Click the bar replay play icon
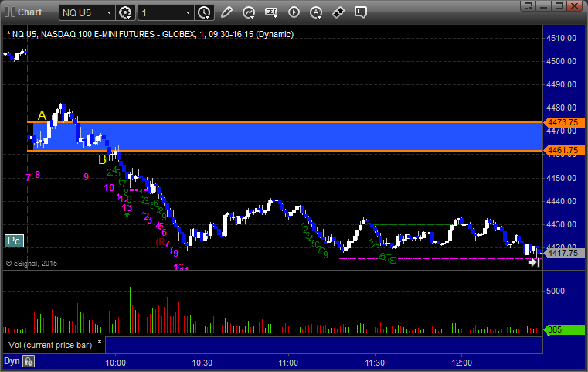 coord(294,12)
